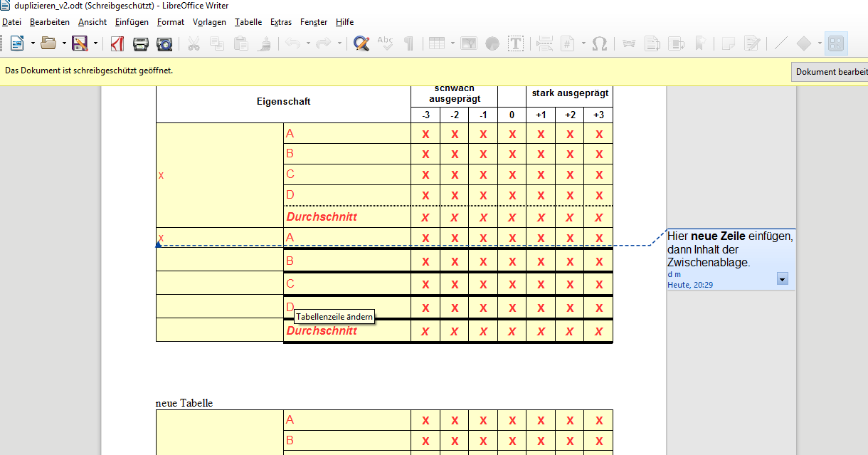Open Find and Replace
This screenshot has width=868, height=455.
click(x=361, y=43)
